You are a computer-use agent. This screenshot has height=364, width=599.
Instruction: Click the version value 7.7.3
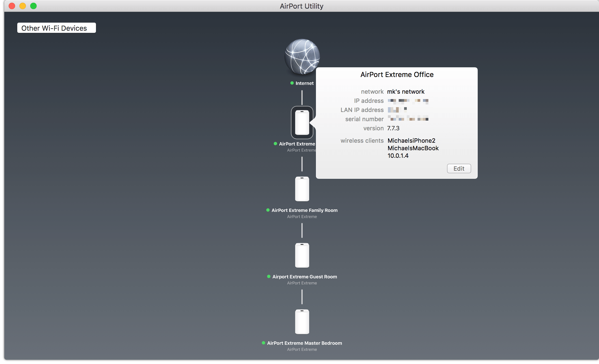click(393, 128)
